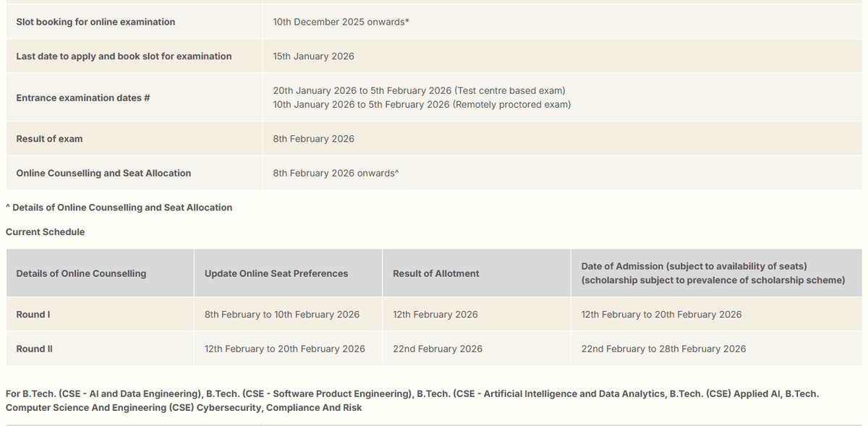868x426 pixels.
Task: Click the Result of Allotment column header
Action: pyautogui.click(x=435, y=273)
